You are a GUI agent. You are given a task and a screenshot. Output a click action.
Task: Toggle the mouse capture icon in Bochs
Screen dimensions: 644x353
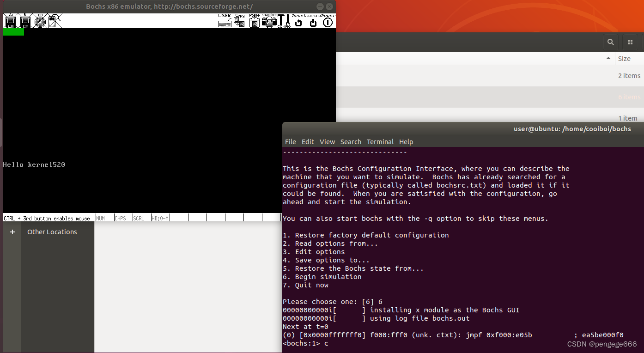point(55,21)
